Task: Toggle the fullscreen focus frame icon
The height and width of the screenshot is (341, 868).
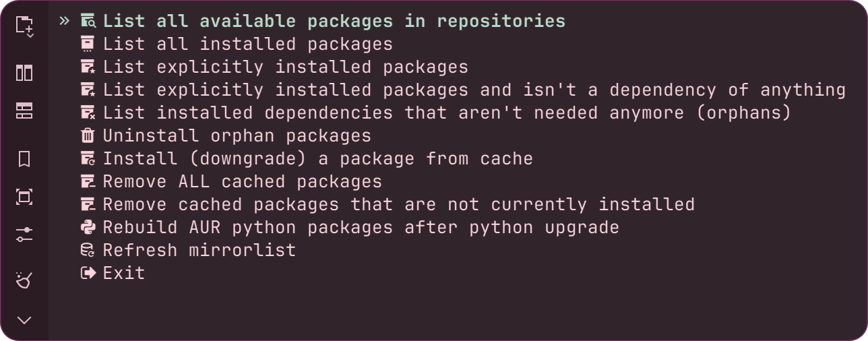Action: 24,197
